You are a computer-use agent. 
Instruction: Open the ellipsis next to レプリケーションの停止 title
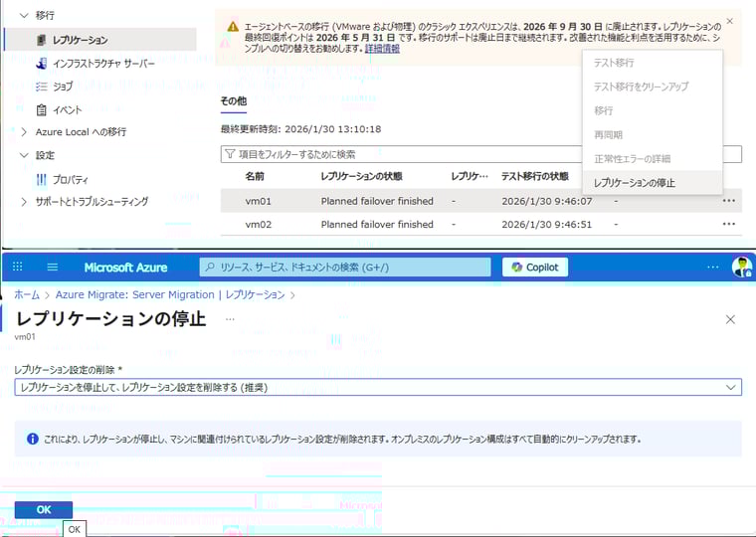pos(230,319)
